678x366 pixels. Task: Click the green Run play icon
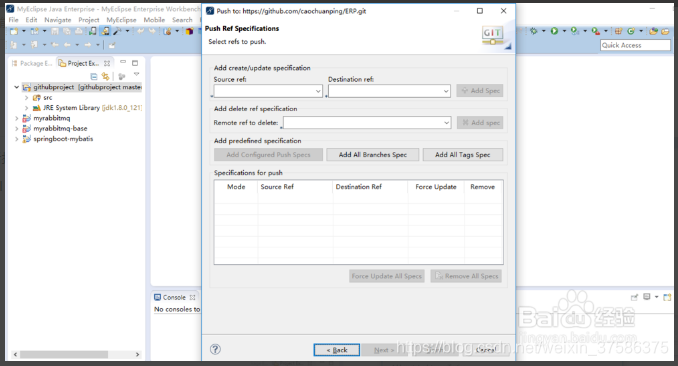click(x=554, y=31)
